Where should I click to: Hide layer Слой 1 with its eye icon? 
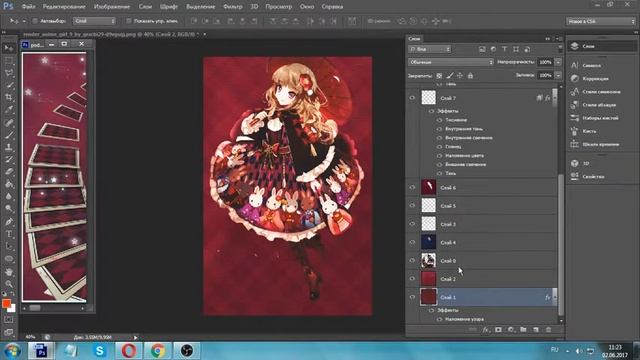point(412,297)
